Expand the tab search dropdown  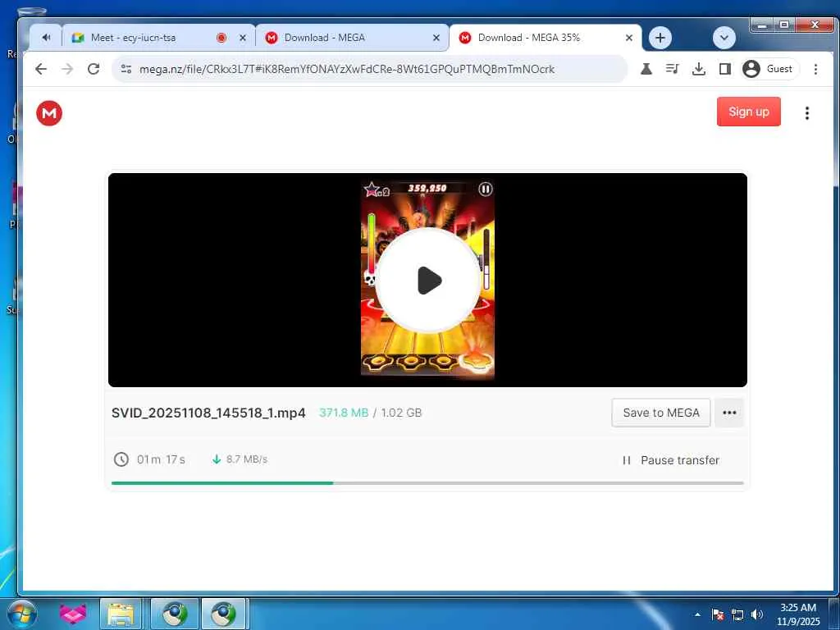[724, 38]
